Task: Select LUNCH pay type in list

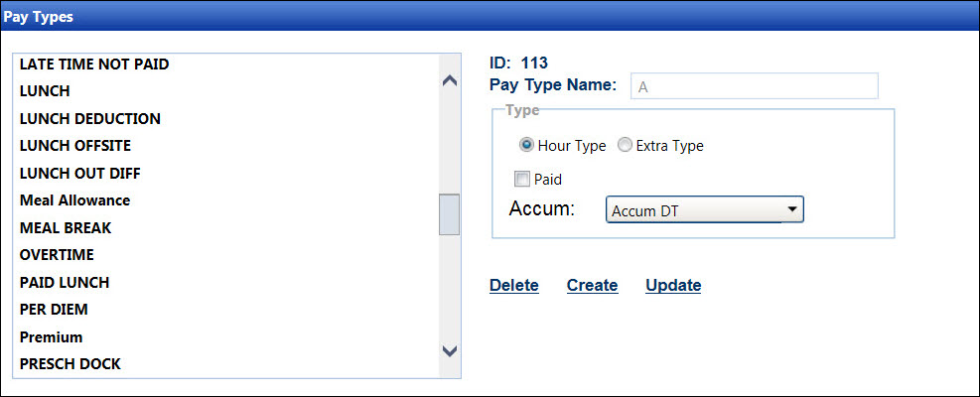Action: click(45, 91)
